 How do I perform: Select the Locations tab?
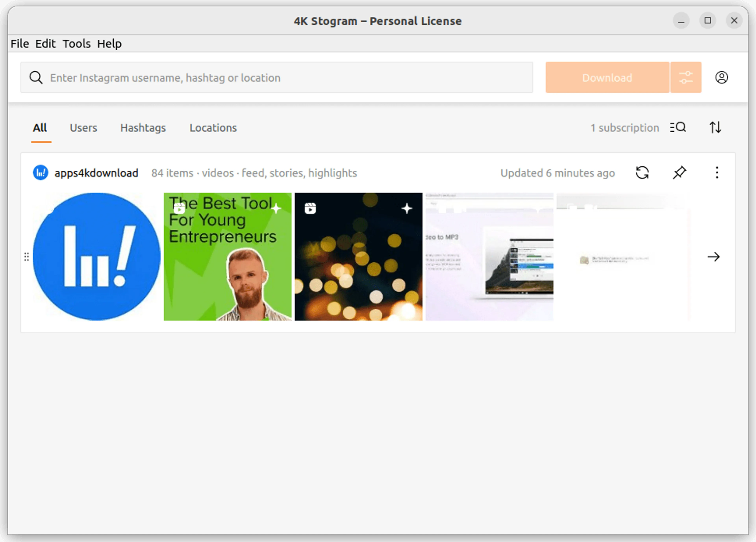coord(213,128)
